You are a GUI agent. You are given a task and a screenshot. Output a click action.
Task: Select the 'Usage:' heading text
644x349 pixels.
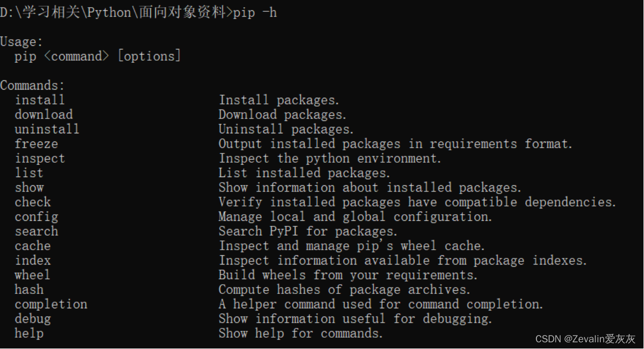point(22,42)
